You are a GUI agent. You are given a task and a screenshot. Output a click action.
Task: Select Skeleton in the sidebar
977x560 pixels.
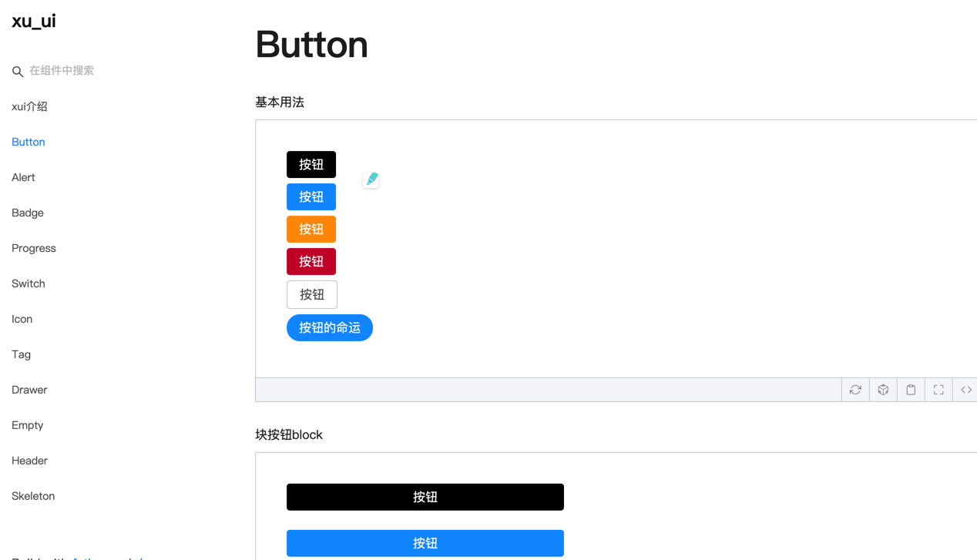click(x=33, y=496)
